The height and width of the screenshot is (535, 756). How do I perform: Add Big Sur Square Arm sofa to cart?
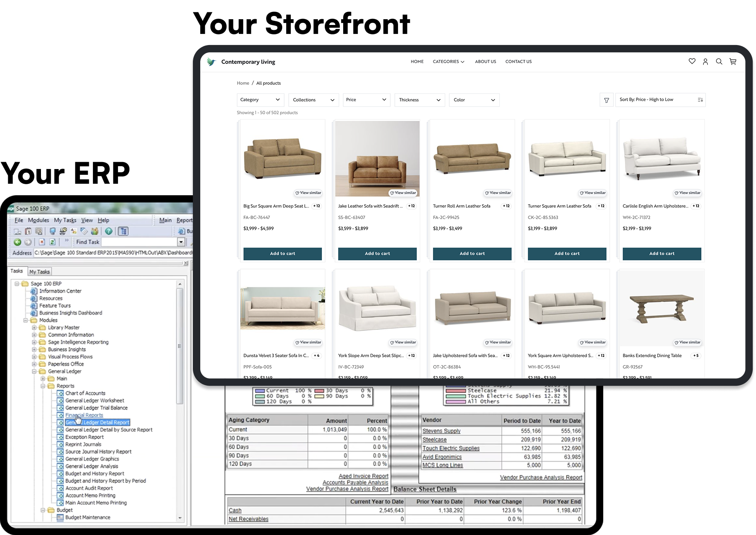(x=282, y=254)
